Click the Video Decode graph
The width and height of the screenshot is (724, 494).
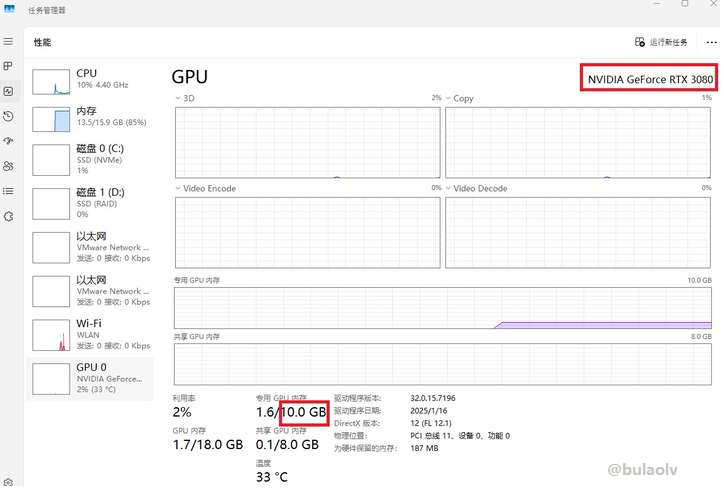[578, 233]
